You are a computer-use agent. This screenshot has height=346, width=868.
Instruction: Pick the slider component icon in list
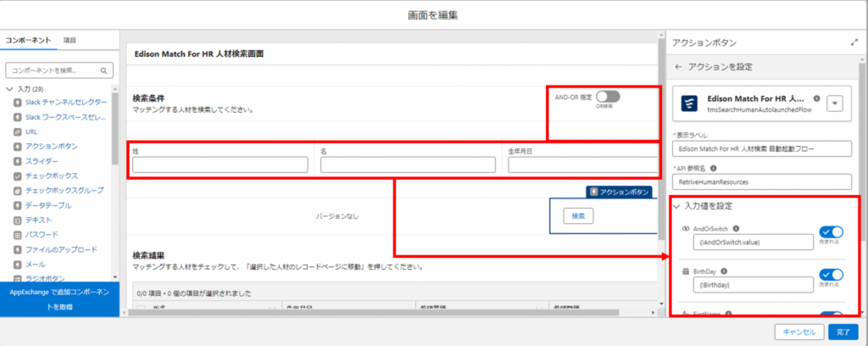click(18, 161)
